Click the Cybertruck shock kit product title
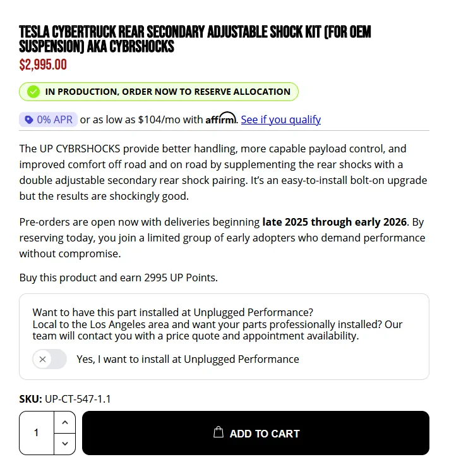 click(195, 39)
